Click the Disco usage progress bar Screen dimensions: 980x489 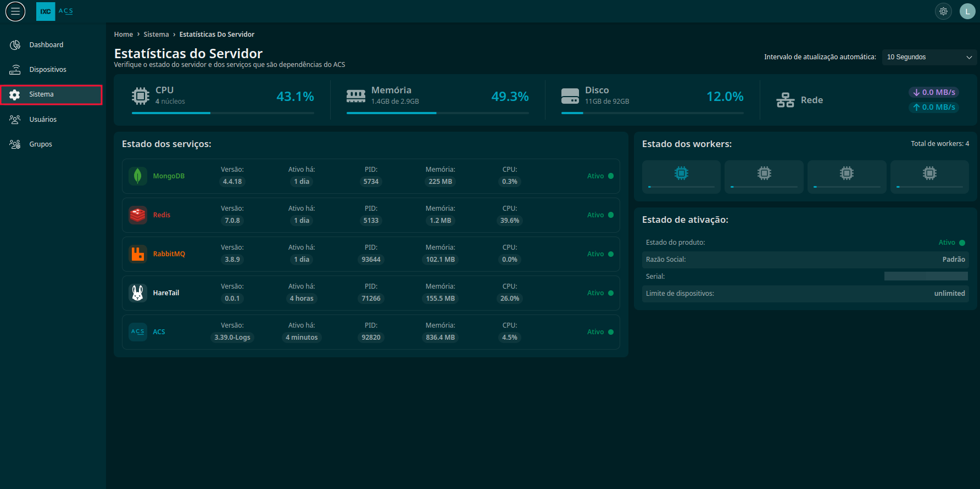click(653, 113)
